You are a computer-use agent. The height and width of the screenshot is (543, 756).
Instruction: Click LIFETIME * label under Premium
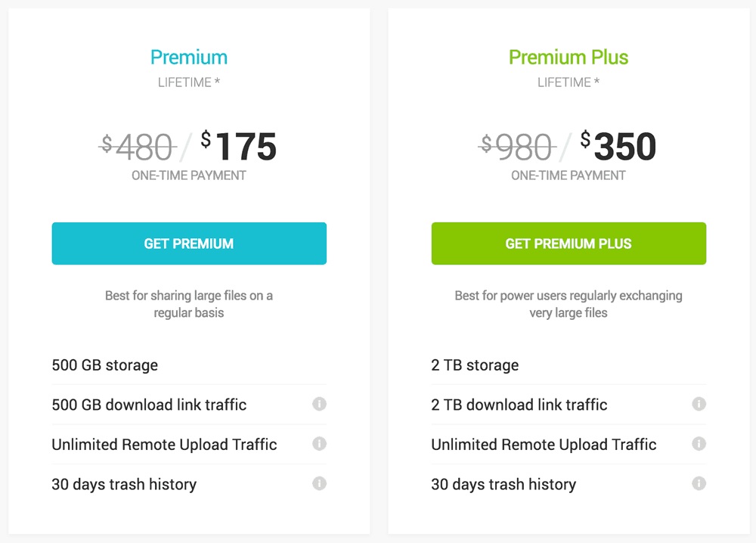[189, 82]
